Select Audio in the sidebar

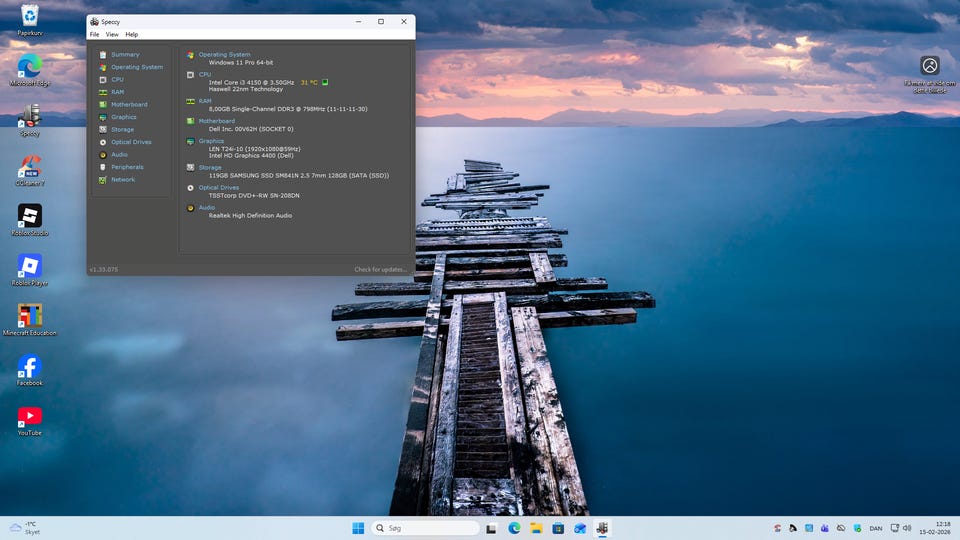pos(119,155)
